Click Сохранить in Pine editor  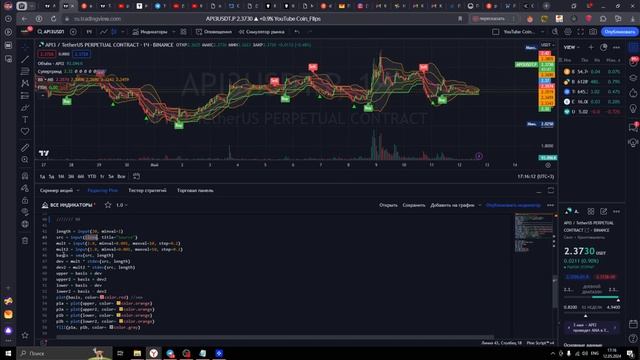[413, 205]
